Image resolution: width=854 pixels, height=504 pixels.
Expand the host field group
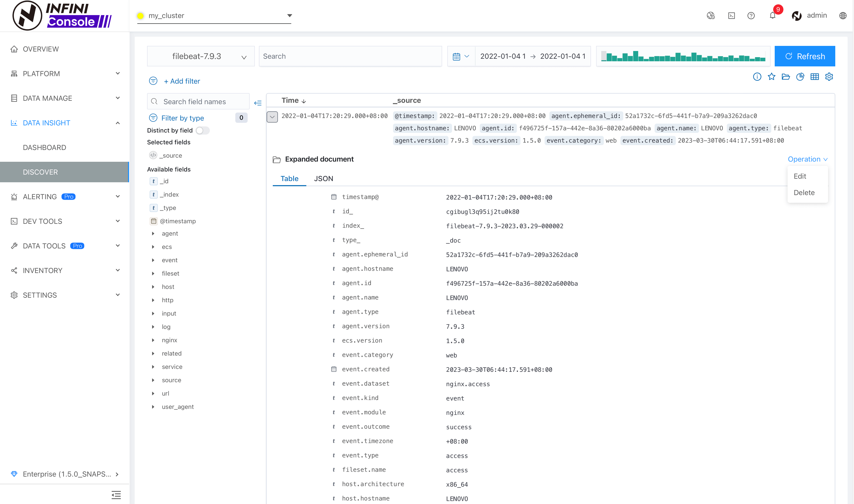coord(153,287)
